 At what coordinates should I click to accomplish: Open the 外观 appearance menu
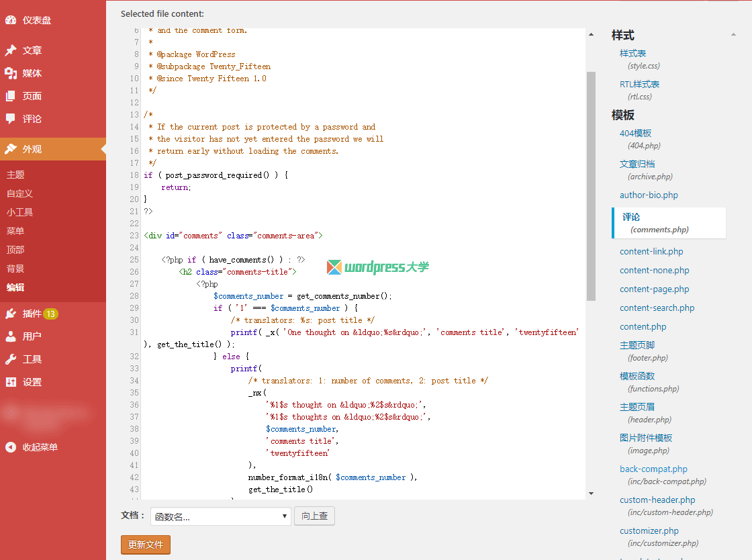coord(53,149)
